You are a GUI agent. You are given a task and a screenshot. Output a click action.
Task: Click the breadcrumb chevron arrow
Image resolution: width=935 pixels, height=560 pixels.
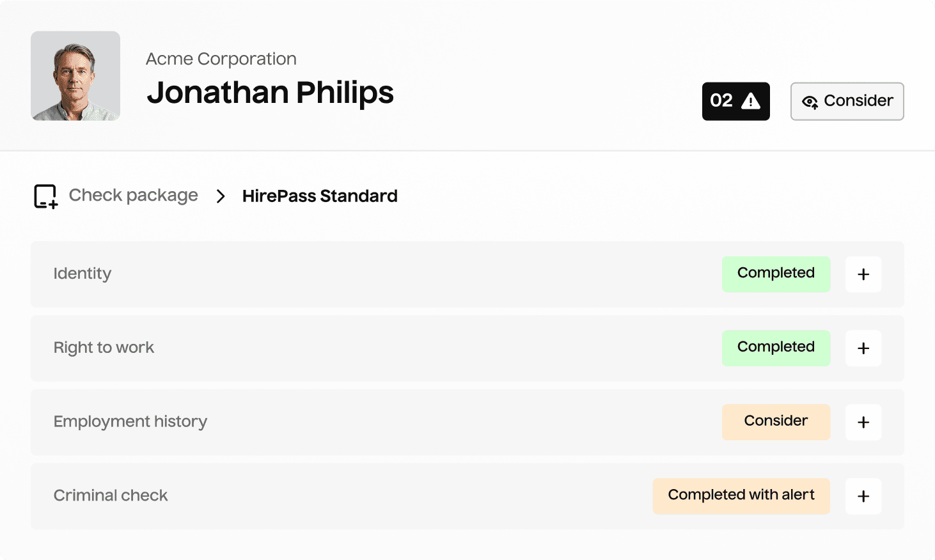pyautogui.click(x=221, y=196)
